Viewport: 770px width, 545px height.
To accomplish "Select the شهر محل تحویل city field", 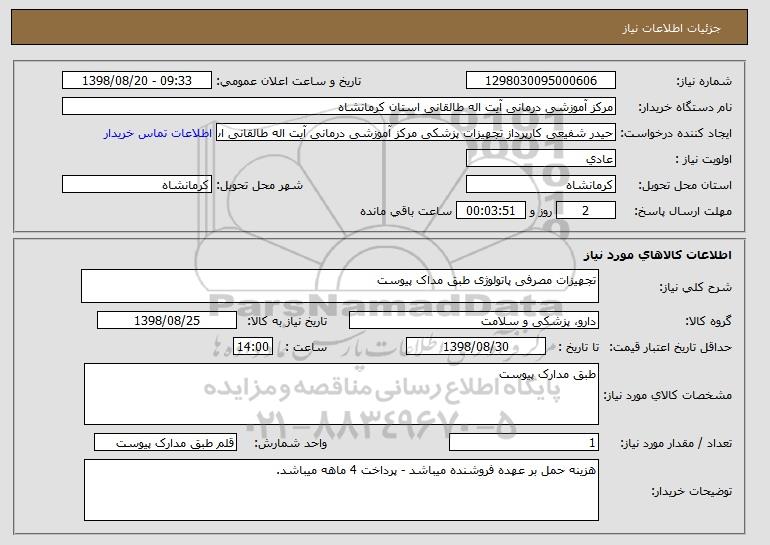I will 137,185.
